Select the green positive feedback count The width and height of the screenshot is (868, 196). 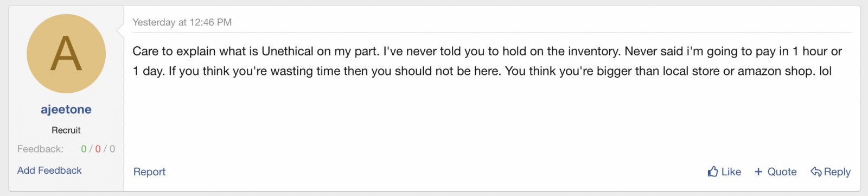pos(84,149)
